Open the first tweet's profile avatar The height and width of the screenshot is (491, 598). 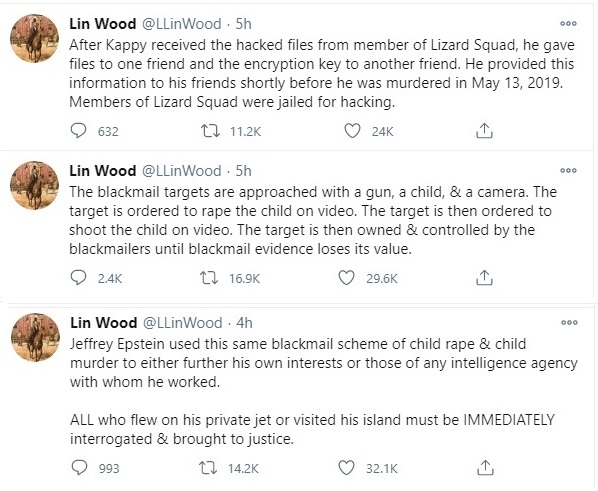tap(34, 38)
